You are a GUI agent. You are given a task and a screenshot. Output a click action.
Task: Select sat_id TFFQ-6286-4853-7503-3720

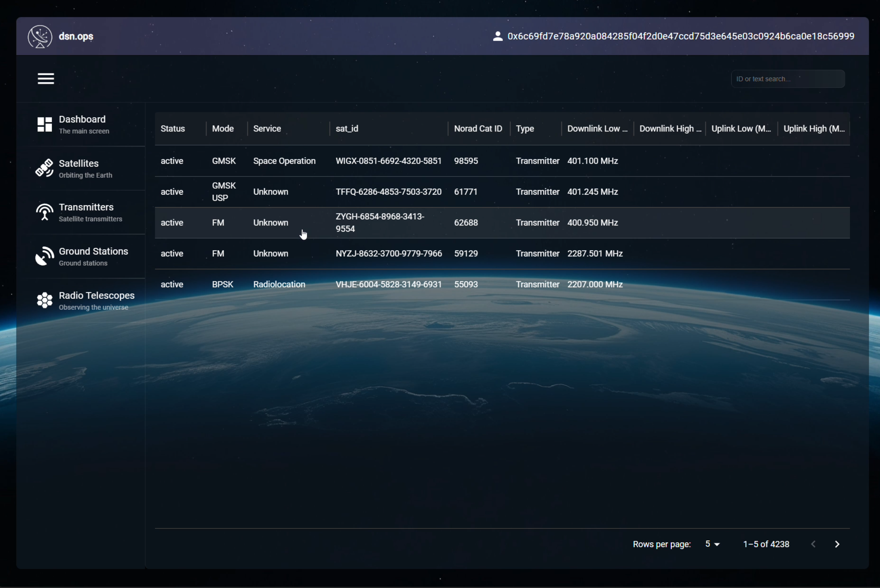pyautogui.click(x=389, y=192)
